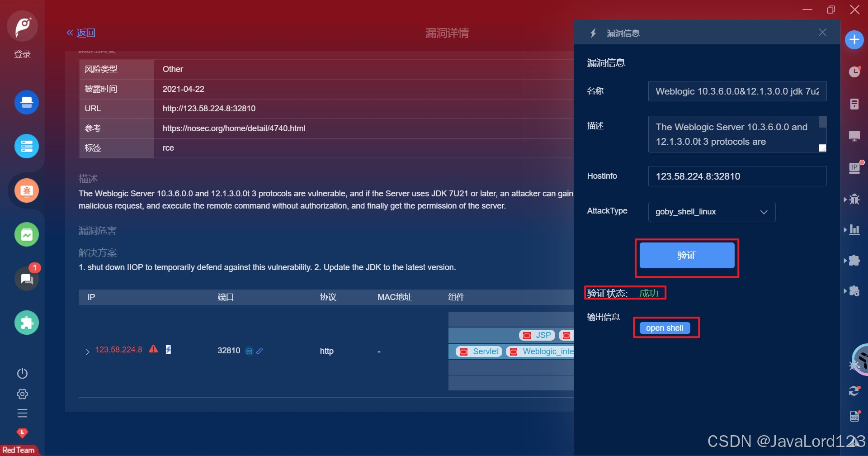
Task: Open the assets server sidebar icon
Action: coord(27,146)
